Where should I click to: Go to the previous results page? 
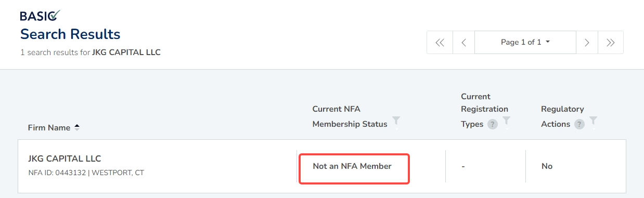[x=463, y=43]
